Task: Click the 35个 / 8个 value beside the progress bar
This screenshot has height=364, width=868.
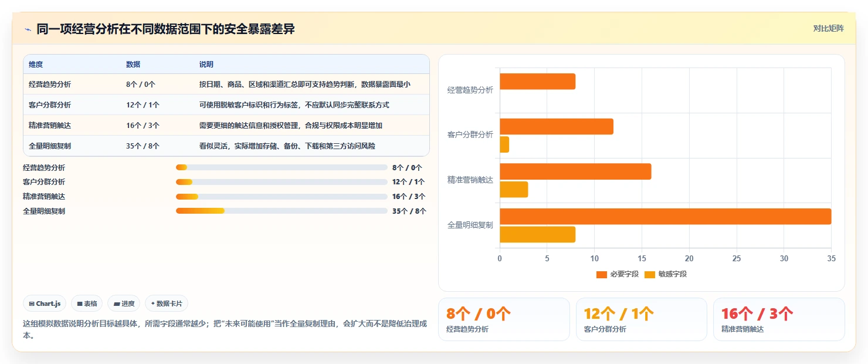Action: tap(409, 211)
